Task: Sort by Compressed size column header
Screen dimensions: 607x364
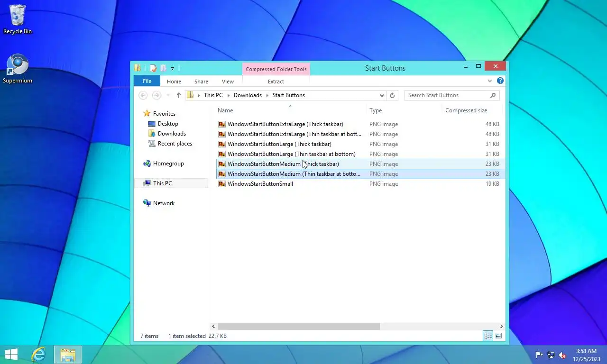Action: coord(472,110)
